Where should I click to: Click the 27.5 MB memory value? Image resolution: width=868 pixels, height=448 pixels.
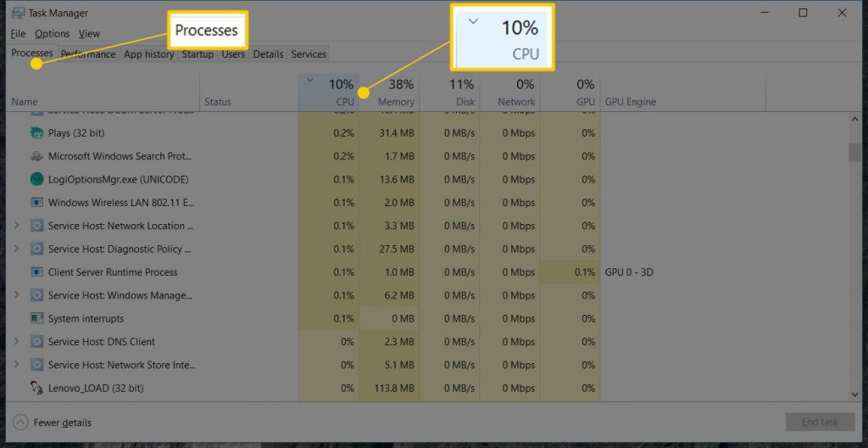coord(396,249)
